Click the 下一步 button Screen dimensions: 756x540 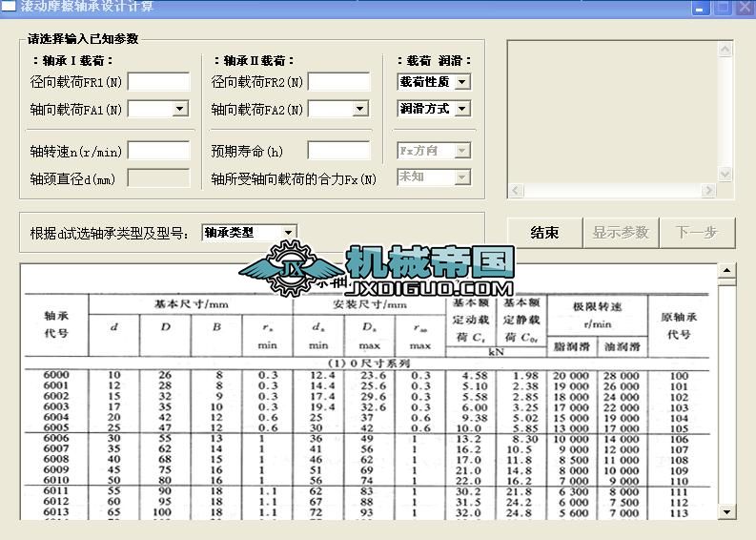click(697, 233)
